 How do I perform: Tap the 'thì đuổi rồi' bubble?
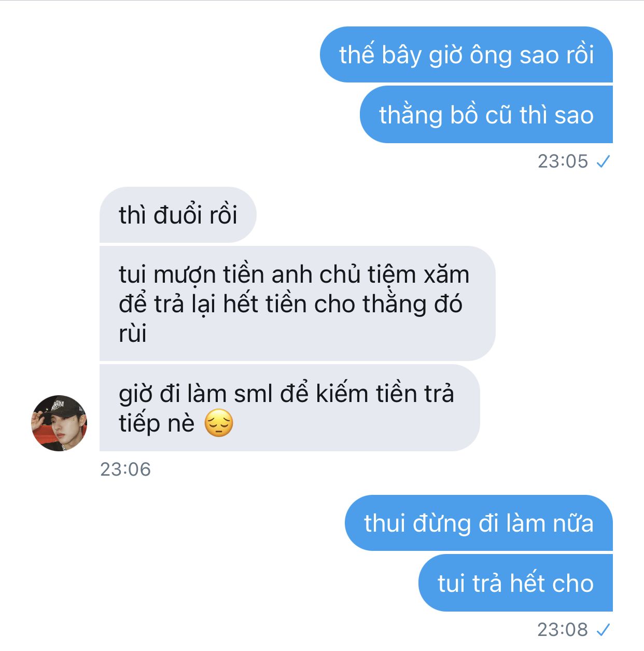(178, 215)
